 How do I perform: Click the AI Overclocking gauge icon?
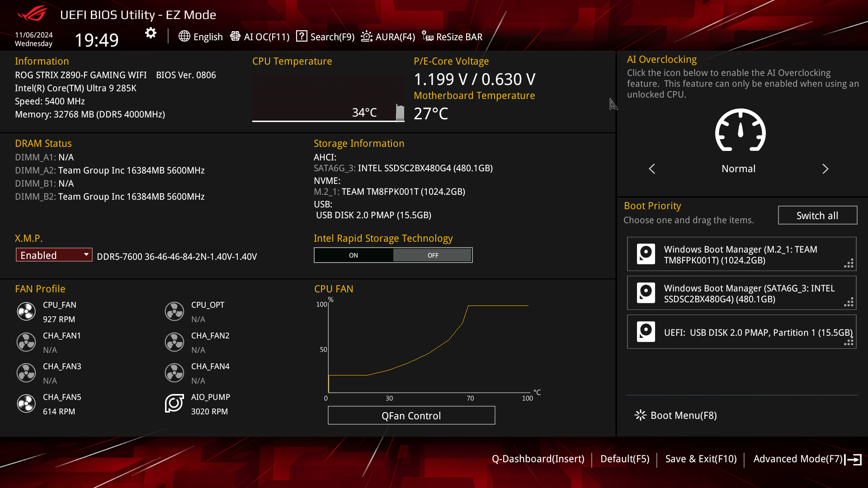pyautogui.click(x=740, y=131)
